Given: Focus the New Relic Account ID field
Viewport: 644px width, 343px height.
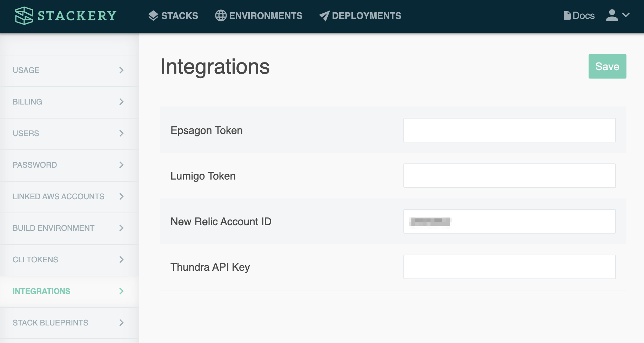Looking at the screenshot, I should coord(509,221).
